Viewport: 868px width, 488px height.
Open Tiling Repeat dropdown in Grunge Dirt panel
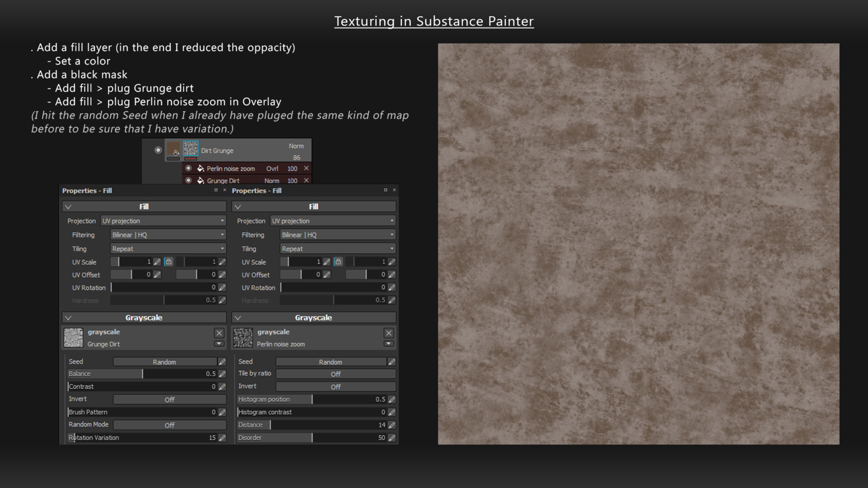[168, 249]
